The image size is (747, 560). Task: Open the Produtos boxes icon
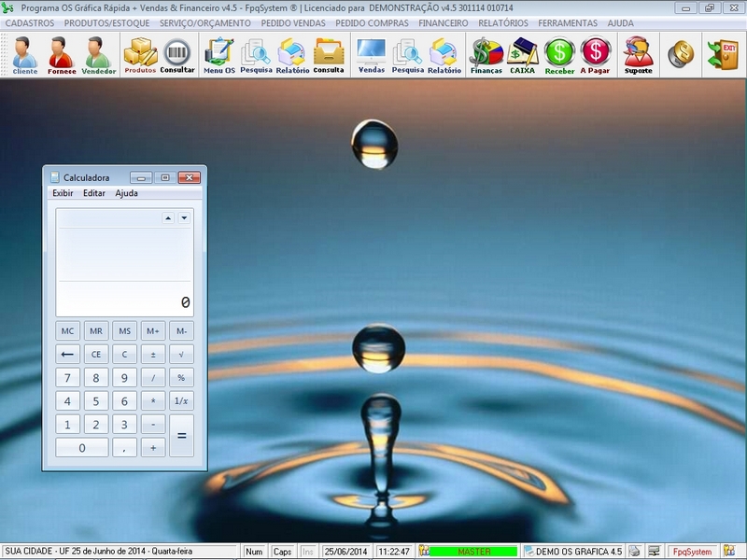(x=140, y=54)
